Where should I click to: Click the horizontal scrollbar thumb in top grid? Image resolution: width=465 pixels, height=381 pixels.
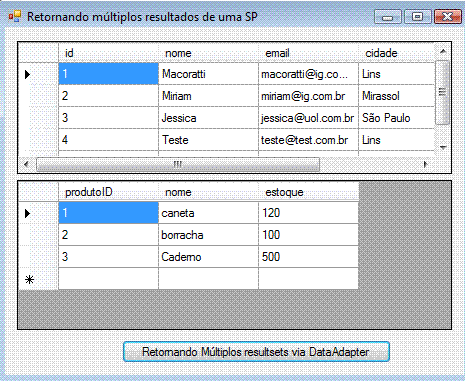pos(178,164)
